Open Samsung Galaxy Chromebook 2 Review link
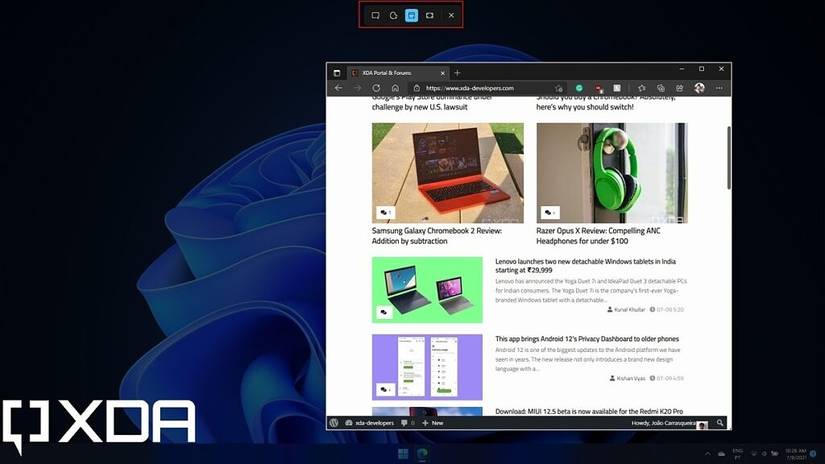825x464 pixels. pos(437,236)
